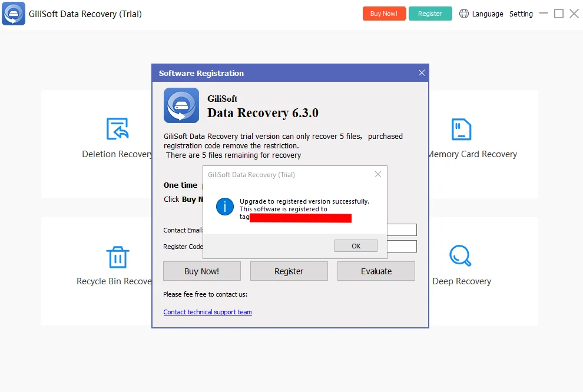The height and width of the screenshot is (392, 583).
Task: Click the Register Code input field
Action: pos(402,247)
